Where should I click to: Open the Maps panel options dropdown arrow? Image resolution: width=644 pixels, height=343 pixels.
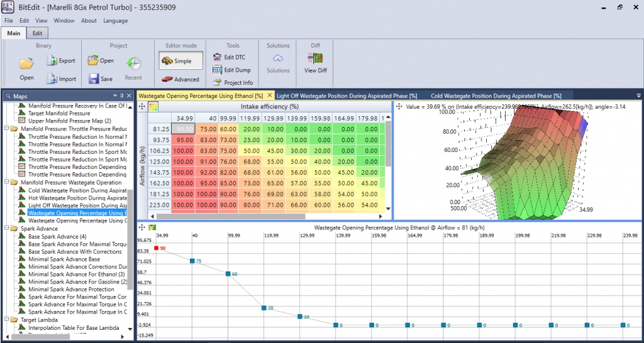116,95
